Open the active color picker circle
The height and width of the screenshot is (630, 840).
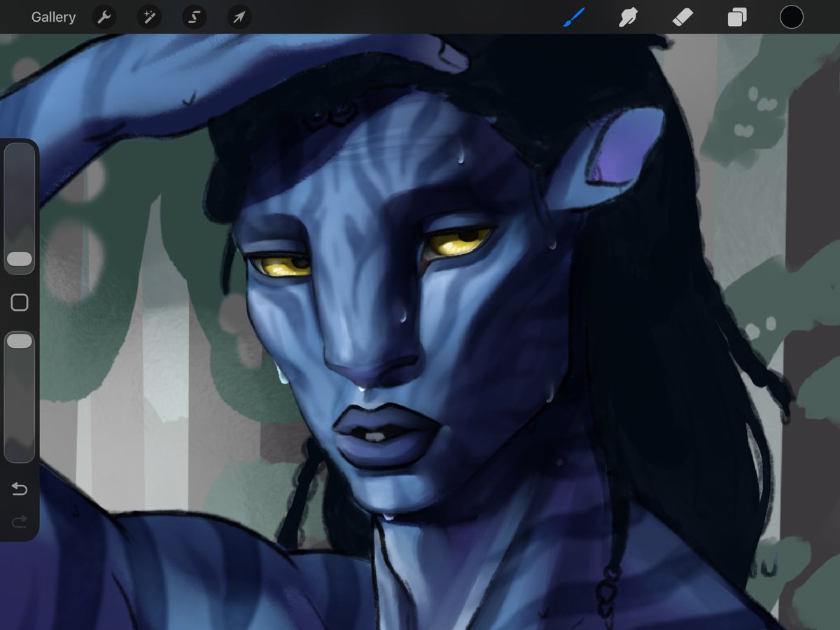click(792, 17)
